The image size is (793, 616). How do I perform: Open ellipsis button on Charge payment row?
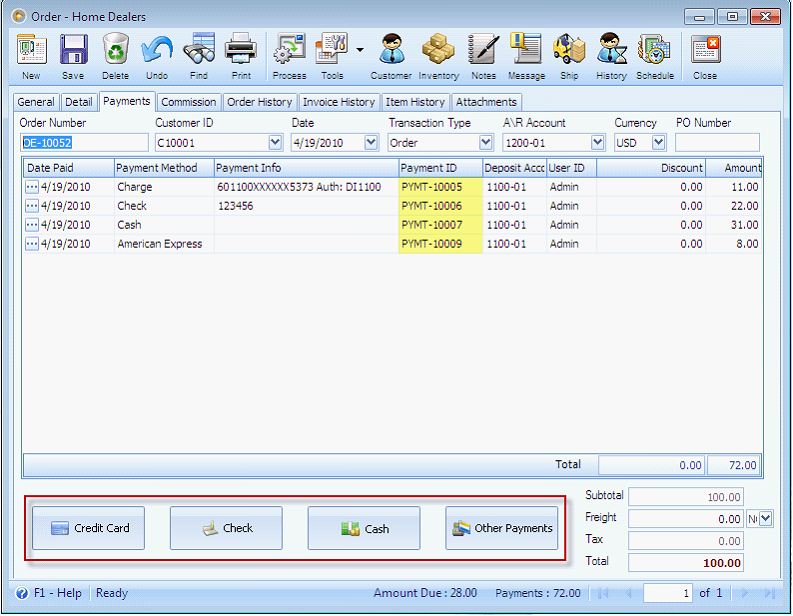[x=31, y=187]
